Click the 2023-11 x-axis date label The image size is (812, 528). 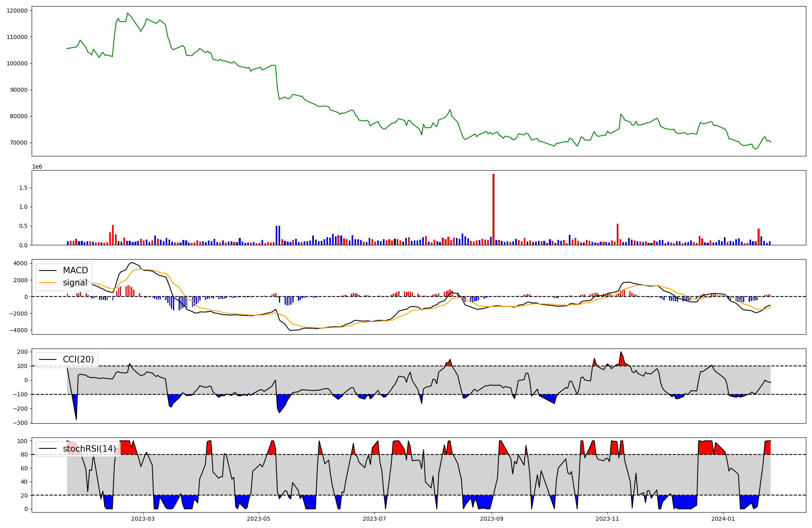607,519
